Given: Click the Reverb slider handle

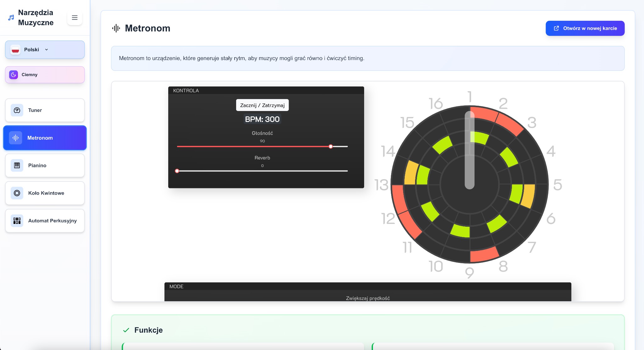Looking at the screenshot, I should tap(177, 171).
